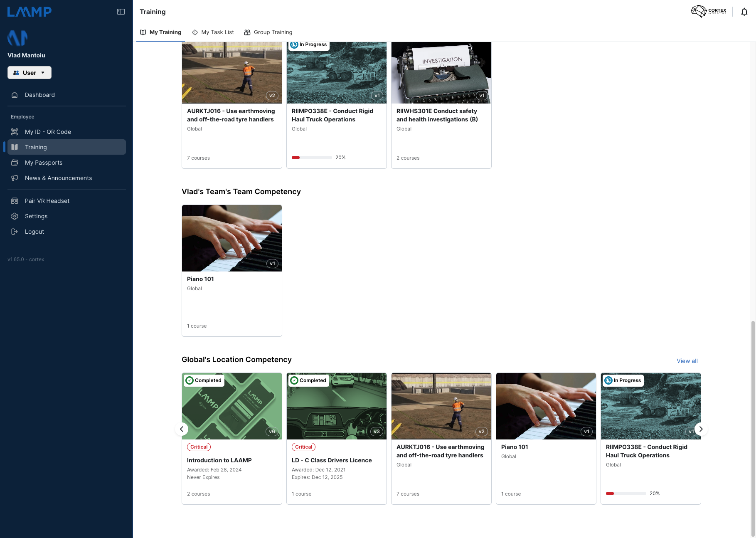The width and height of the screenshot is (756, 538).
Task: Click Critical tag on LD - C Class card
Action: click(303, 447)
